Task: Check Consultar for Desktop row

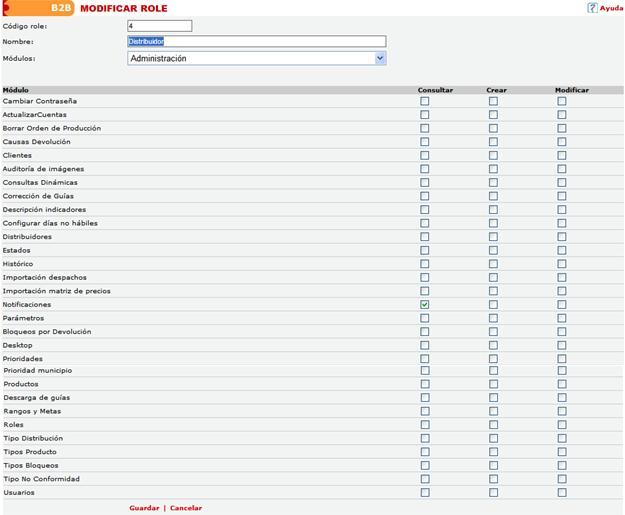Action: 425,345
